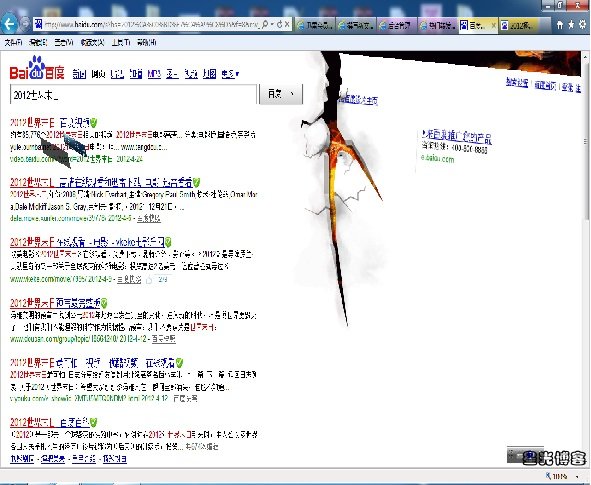Viewport: 591px width, 485px height.
Task: Open 百度快照 link of the xunlei result
Action: tap(149, 218)
